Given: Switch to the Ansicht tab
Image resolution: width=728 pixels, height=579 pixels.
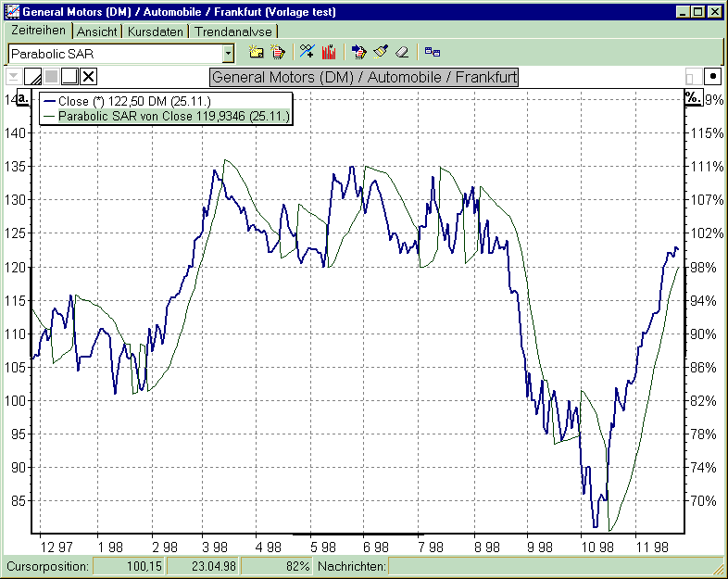Looking at the screenshot, I should 97,31.
